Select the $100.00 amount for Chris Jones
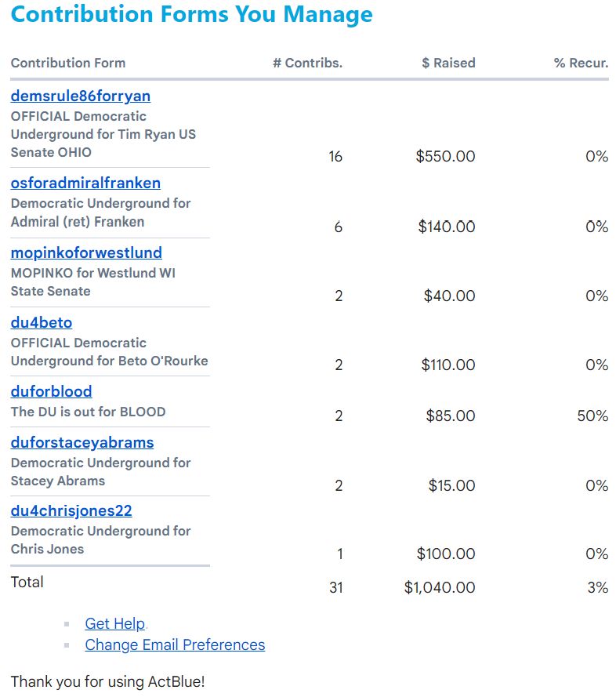 coord(445,554)
